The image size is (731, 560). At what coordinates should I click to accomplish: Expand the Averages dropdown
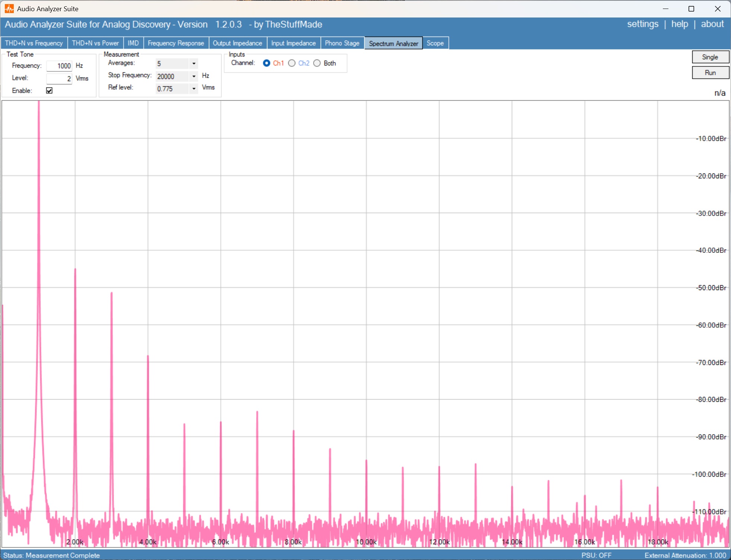click(194, 64)
